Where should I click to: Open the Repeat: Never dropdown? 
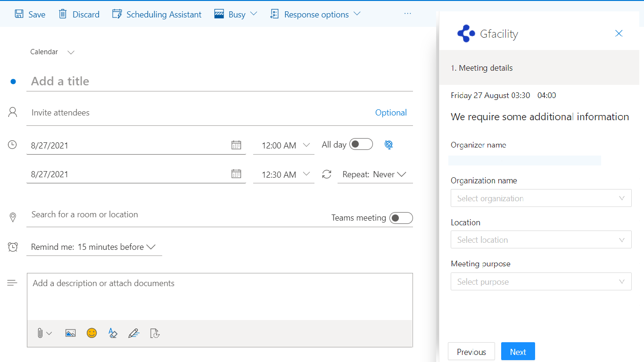375,174
